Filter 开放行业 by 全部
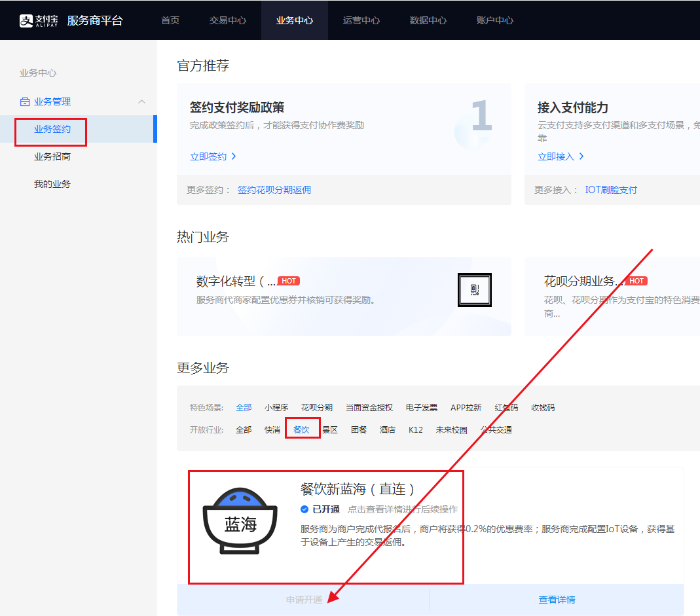The width and height of the screenshot is (700, 616). pyautogui.click(x=244, y=430)
